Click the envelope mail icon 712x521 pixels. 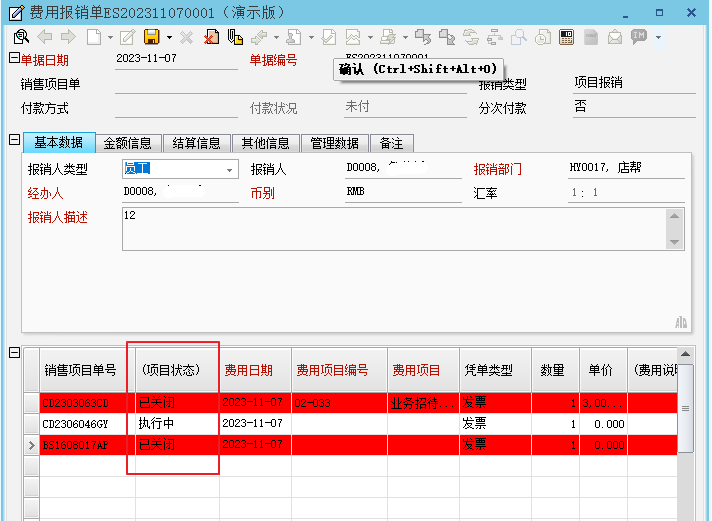click(x=615, y=37)
